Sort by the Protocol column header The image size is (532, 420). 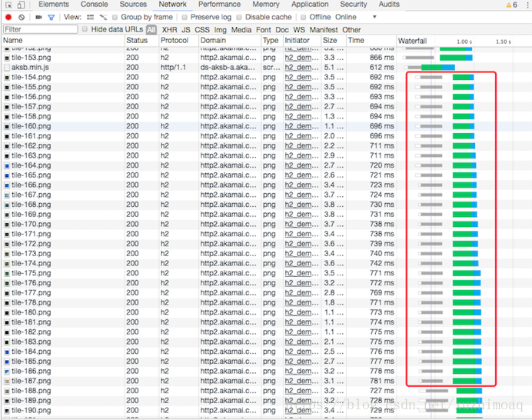point(179,41)
